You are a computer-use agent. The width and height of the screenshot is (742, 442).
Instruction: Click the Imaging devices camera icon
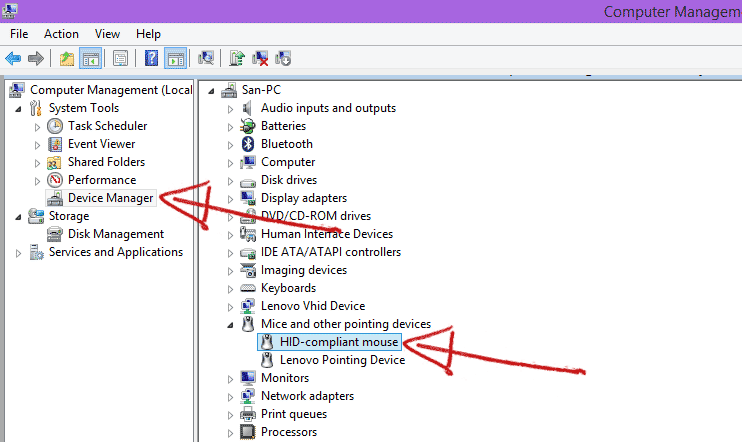click(x=248, y=270)
